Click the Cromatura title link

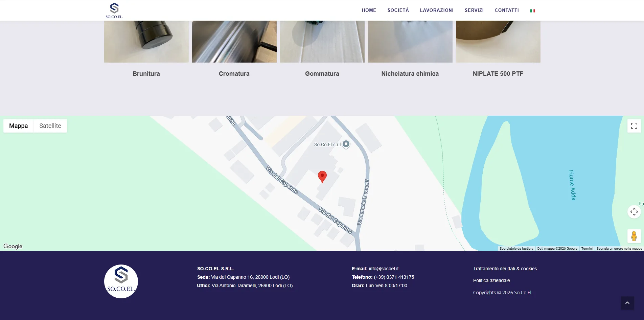[234, 74]
